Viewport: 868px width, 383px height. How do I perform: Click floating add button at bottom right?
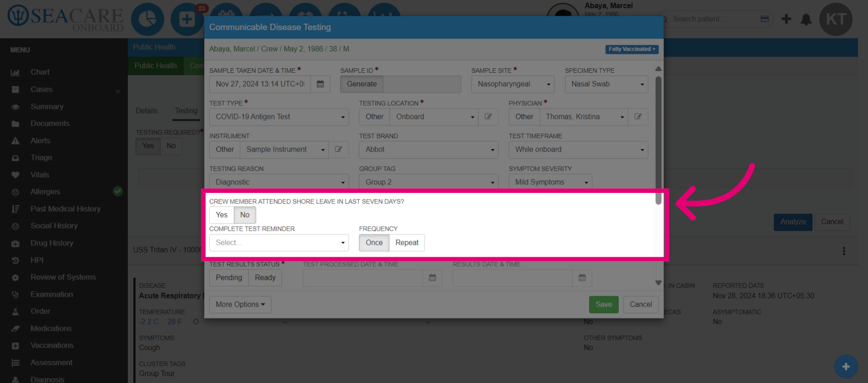(x=846, y=366)
